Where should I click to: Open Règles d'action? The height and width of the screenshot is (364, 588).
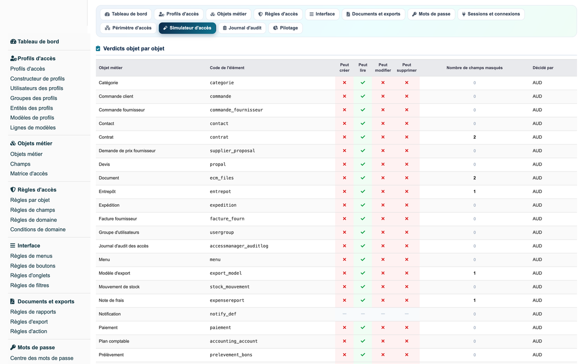28,332
